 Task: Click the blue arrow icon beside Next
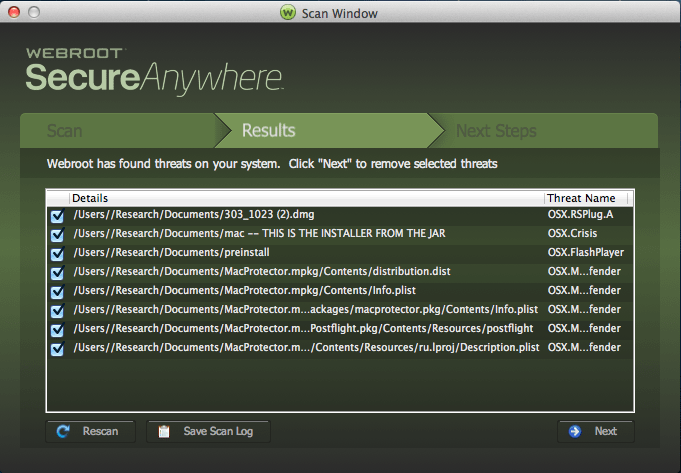pyautogui.click(x=575, y=431)
